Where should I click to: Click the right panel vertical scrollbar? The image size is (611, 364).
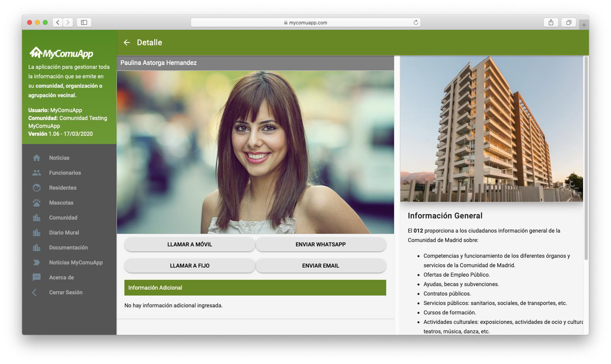[586, 157]
